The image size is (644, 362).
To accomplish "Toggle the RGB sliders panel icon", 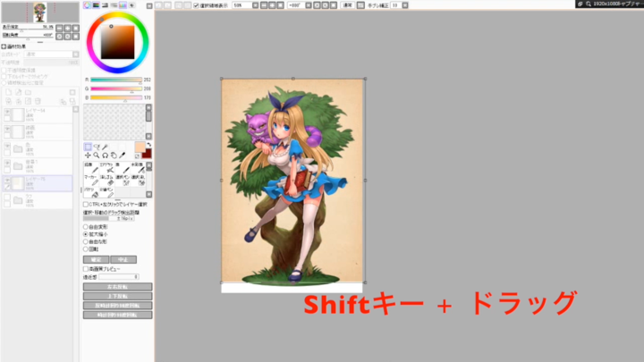I will (96, 5).
